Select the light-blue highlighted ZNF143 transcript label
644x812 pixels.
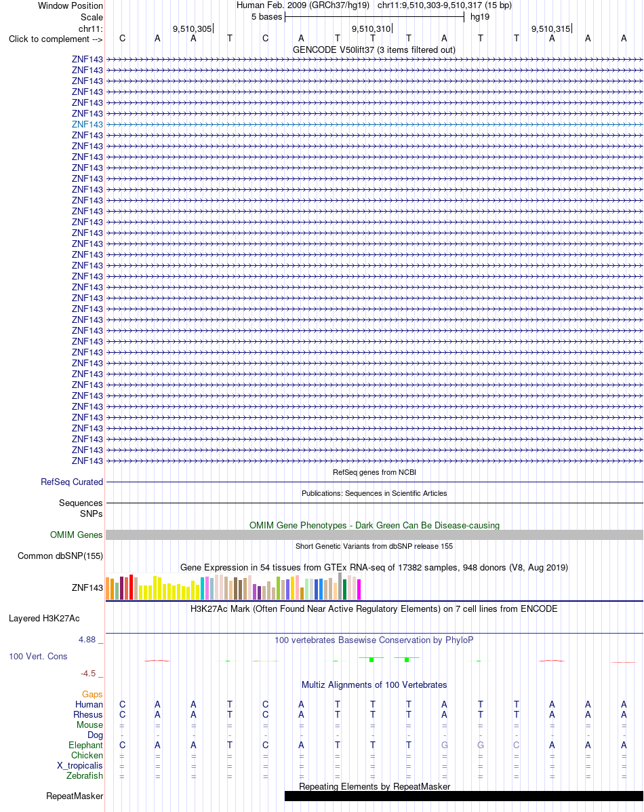87,124
